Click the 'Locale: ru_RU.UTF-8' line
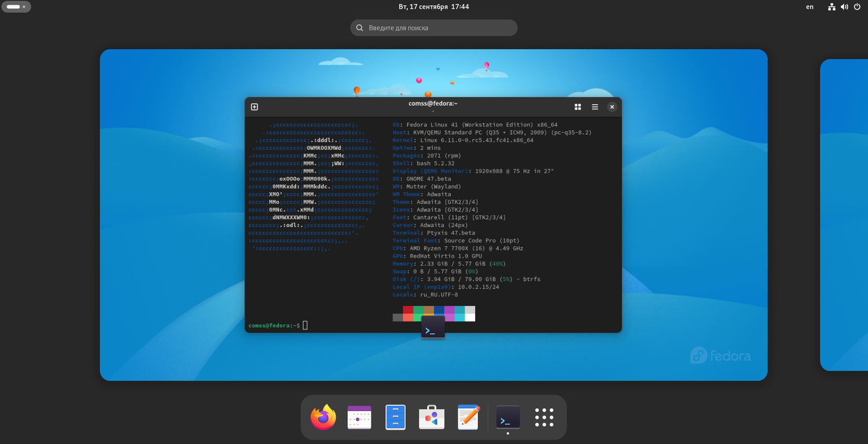Screen dimensions: 868x444 (425, 295)
